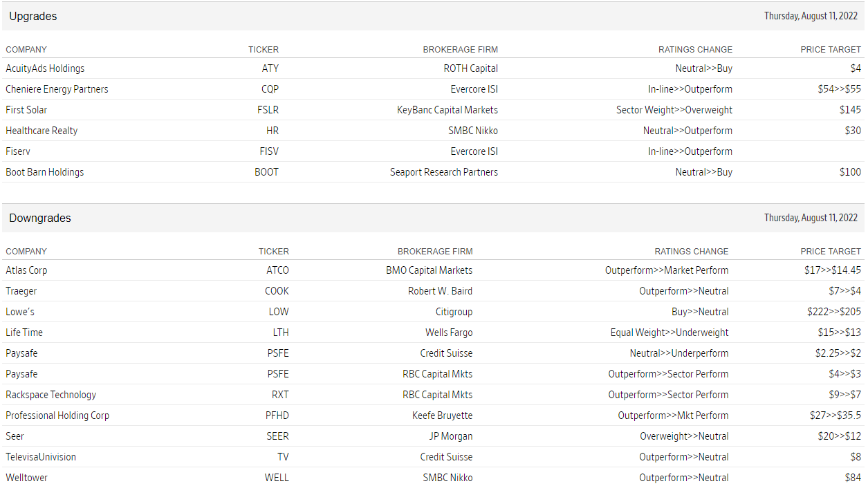Click the AcuityAds Holdings company name
Screen dimensions: 868x486
[45, 68]
